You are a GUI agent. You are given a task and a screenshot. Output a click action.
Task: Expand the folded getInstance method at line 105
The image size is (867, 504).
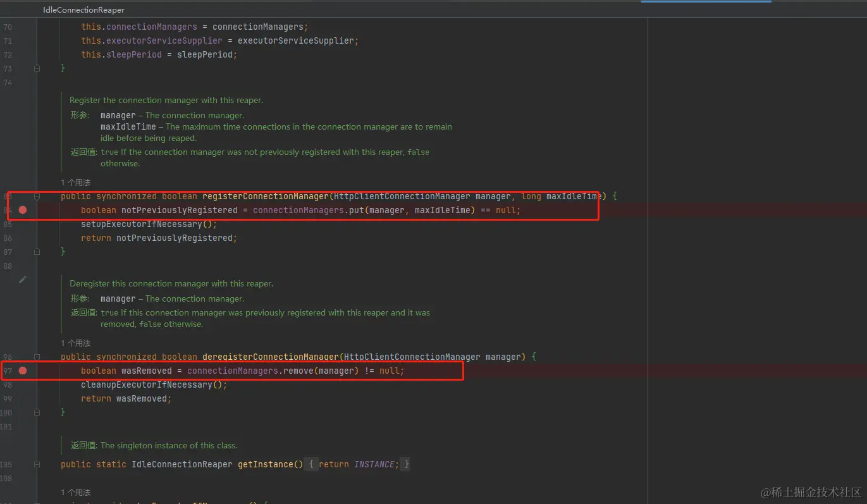tap(37, 464)
